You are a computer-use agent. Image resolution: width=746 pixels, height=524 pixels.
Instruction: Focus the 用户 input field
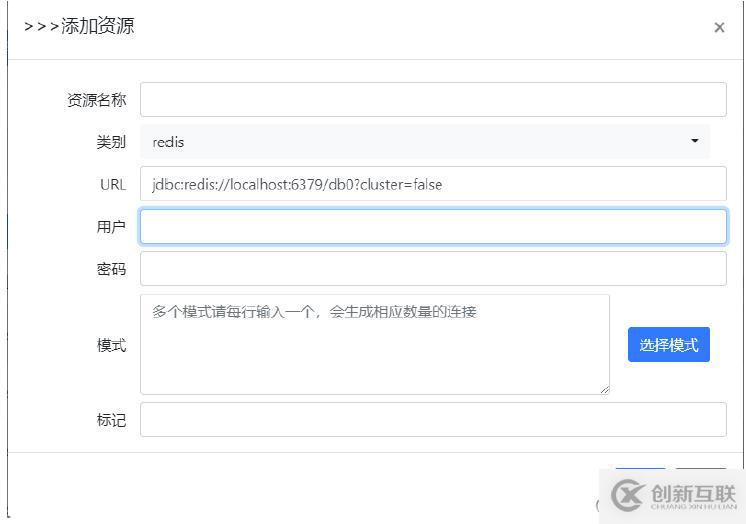(x=432, y=226)
